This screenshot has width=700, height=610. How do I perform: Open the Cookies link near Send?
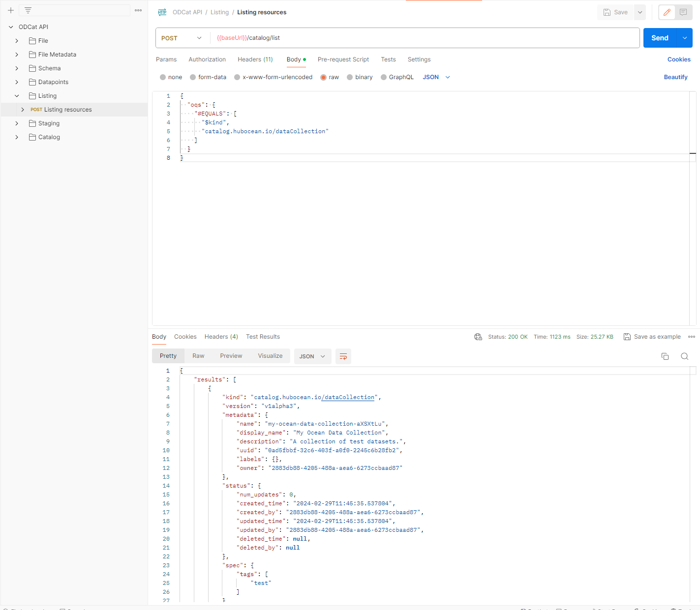[x=679, y=59]
